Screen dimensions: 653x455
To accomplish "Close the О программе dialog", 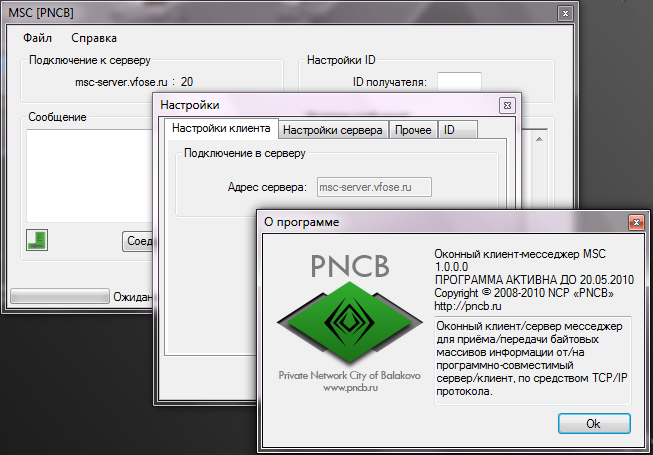I will pyautogui.click(x=633, y=221).
